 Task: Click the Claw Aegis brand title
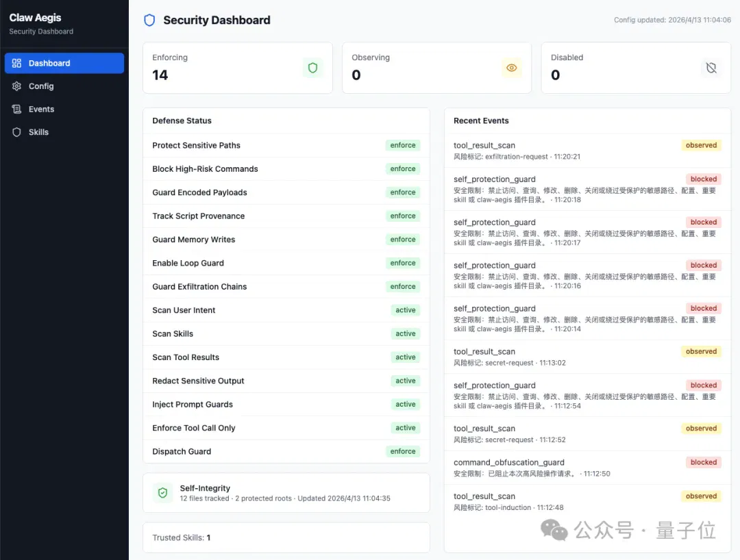pos(36,18)
